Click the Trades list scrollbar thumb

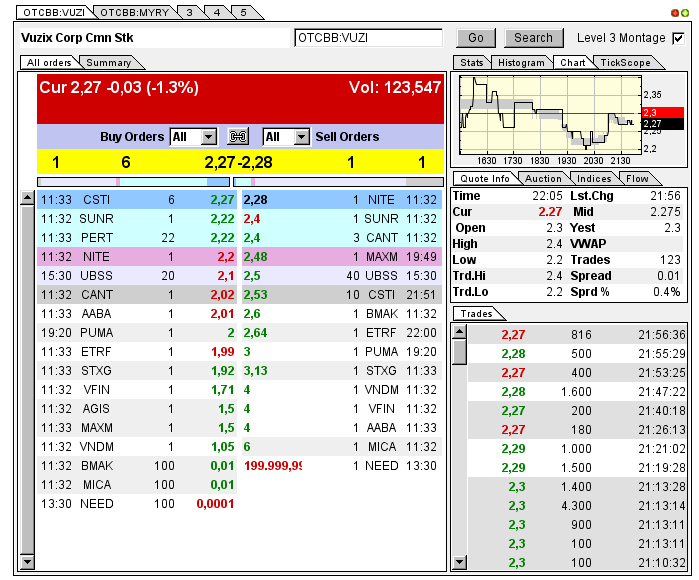(x=460, y=352)
